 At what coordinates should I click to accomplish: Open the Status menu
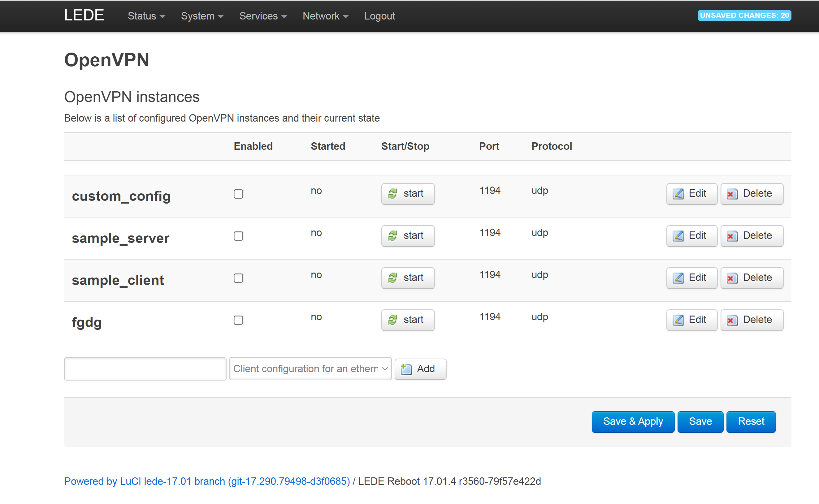[146, 16]
